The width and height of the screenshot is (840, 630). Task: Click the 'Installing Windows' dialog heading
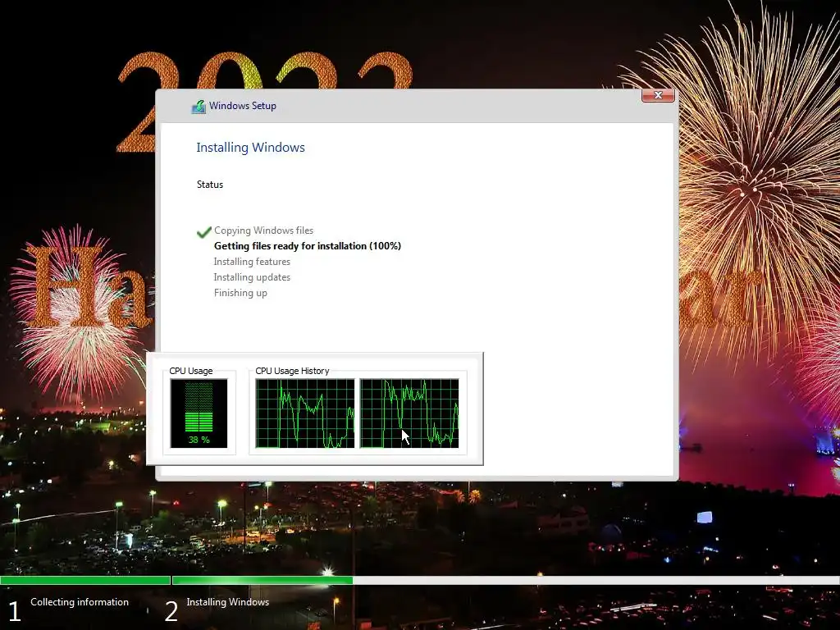(250, 148)
